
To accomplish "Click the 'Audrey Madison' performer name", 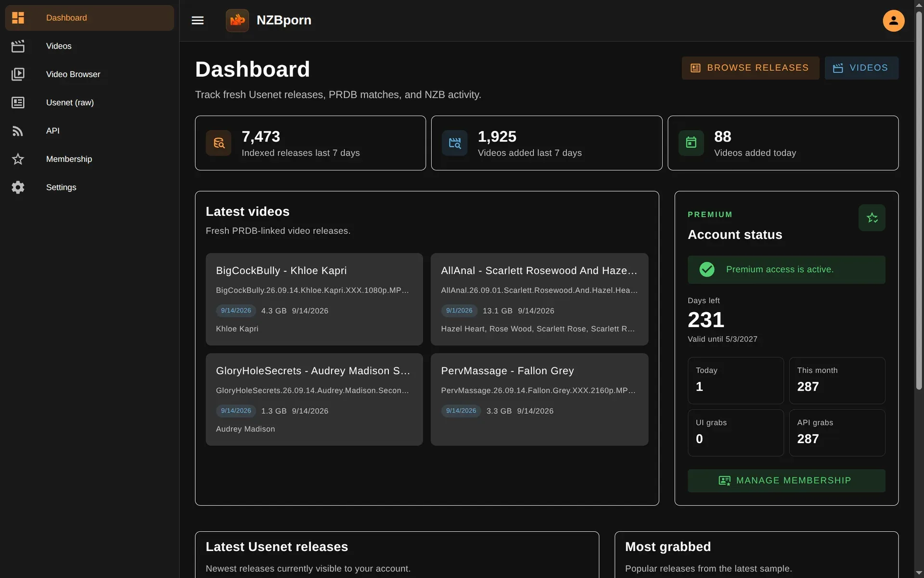I will coord(245,429).
